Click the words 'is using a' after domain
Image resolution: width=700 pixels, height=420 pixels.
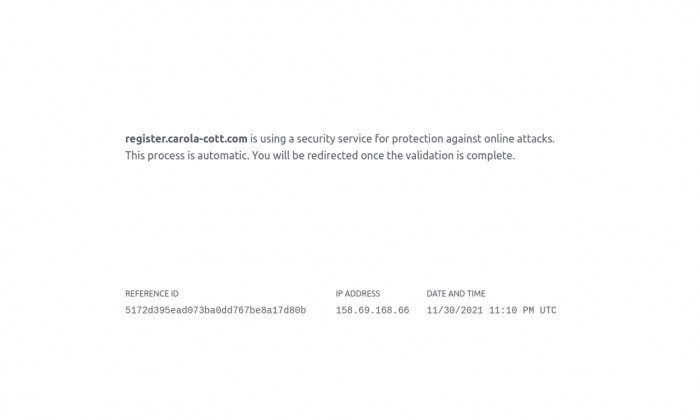[272, 139]
